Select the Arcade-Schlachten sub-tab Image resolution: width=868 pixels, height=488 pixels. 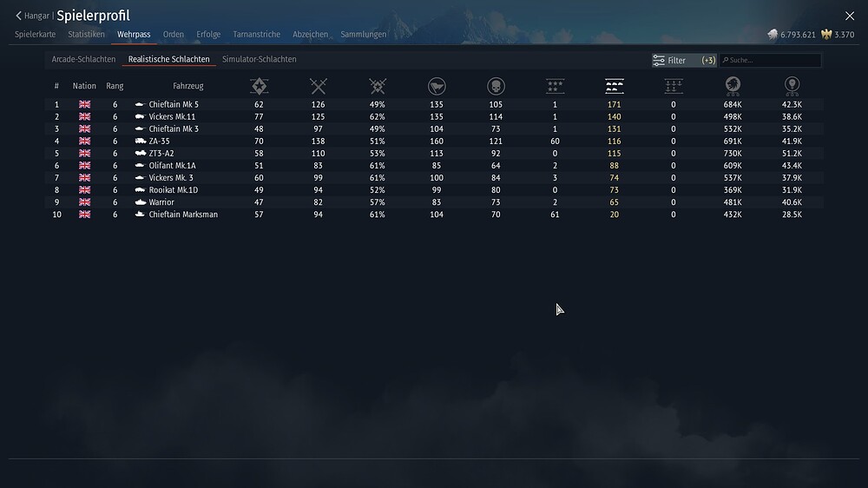83,60
